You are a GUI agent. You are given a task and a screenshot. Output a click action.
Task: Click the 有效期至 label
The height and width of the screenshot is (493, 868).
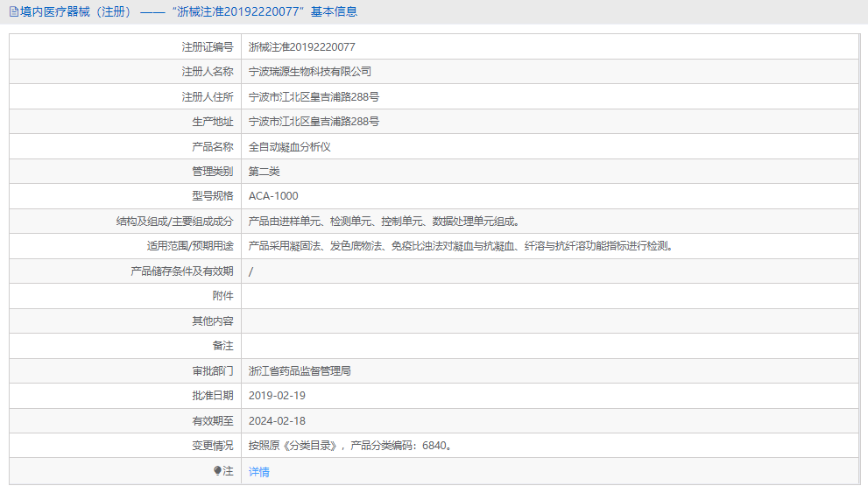(x=213, y=420)
